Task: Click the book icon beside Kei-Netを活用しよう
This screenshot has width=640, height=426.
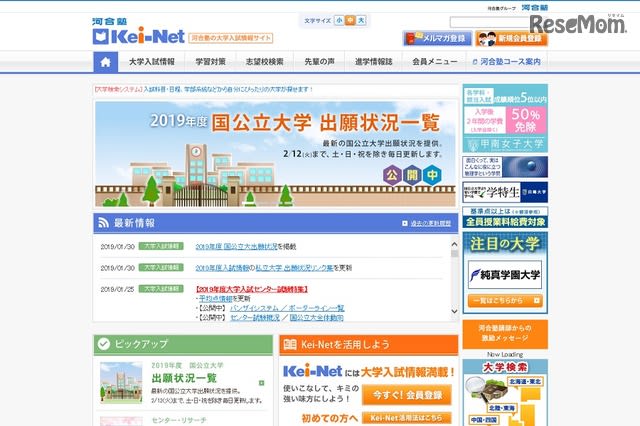Action: [x=289, y=344]
